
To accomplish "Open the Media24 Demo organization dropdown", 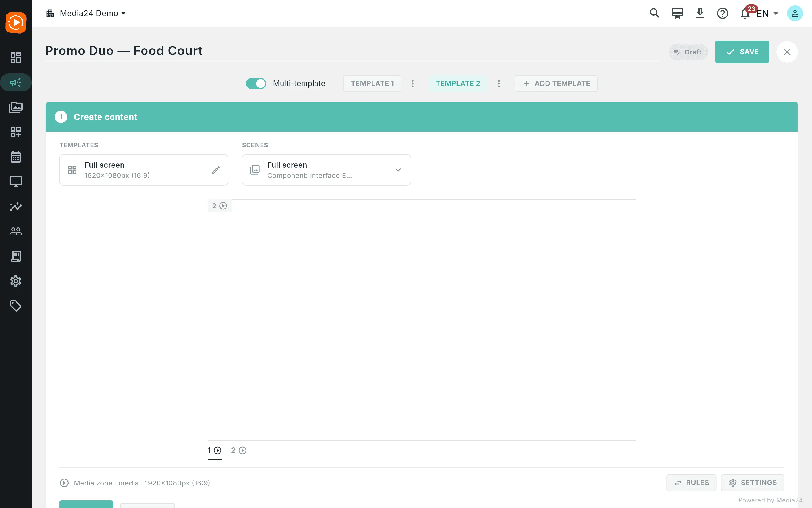I will 86,13.
